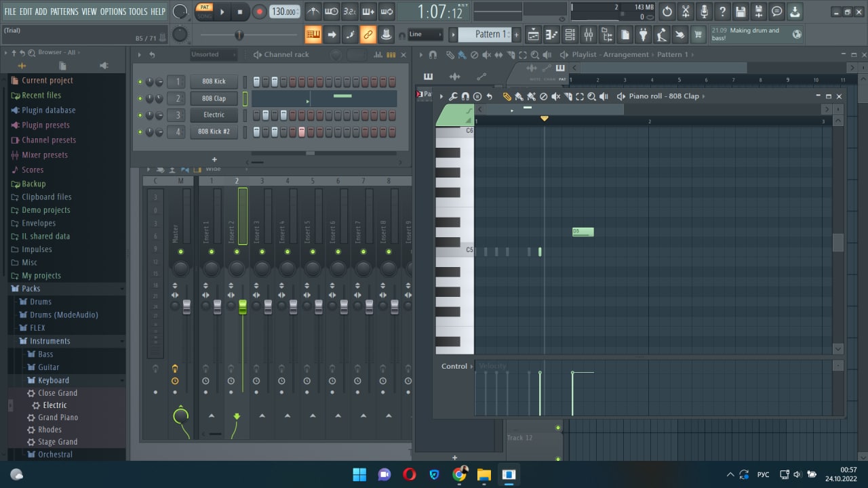This screenshot has width=868, height=488.
Task: Select the 808 Kick channel button
Action: pos(214,81)
